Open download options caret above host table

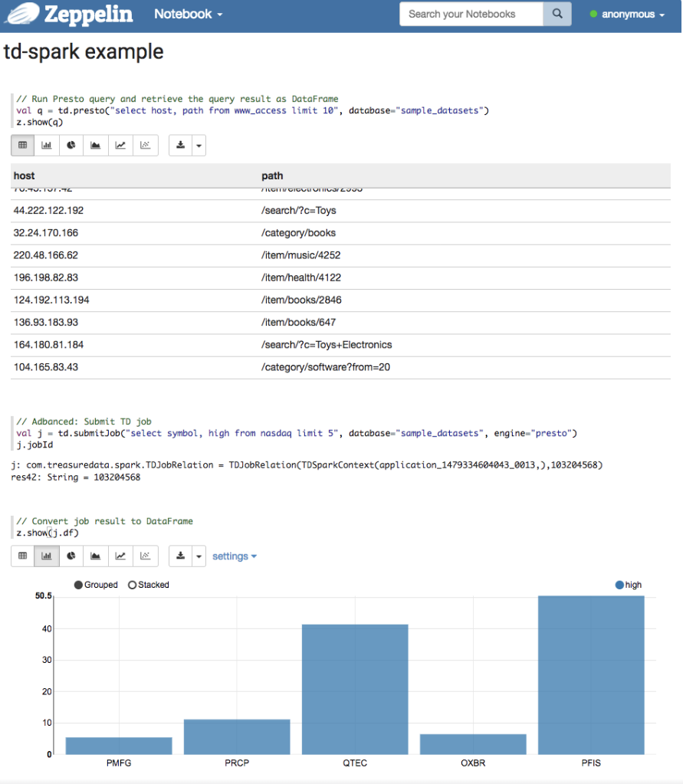(x=199, y=145)
